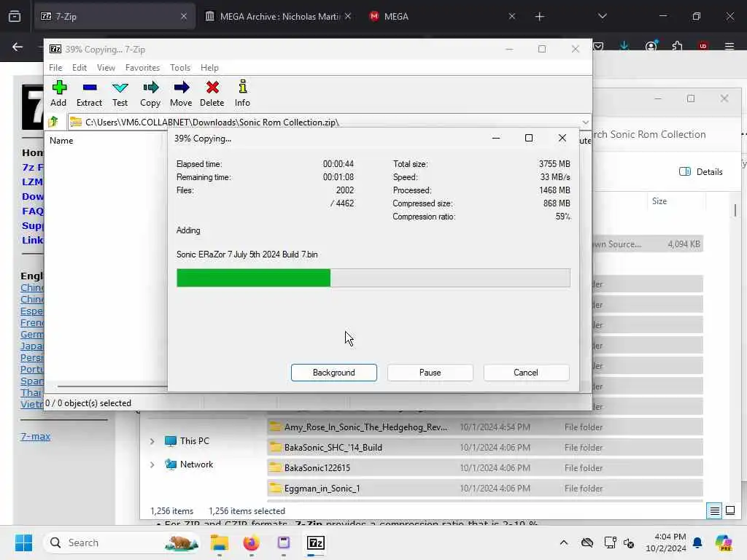Viewport: 747px width, 560px height.
Task: Select the Eggman_in_Sonic_1 folder
Action: (484, 489)
